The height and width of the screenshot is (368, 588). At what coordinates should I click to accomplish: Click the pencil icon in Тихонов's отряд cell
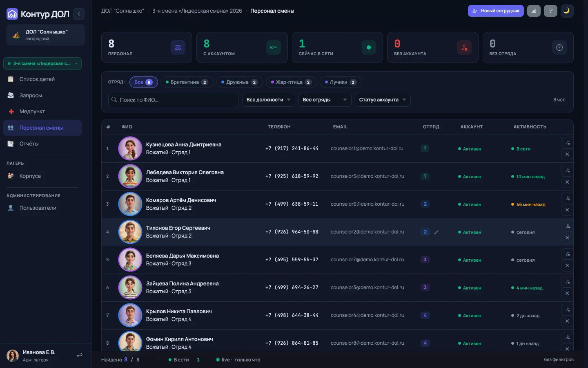coord(437,232)
